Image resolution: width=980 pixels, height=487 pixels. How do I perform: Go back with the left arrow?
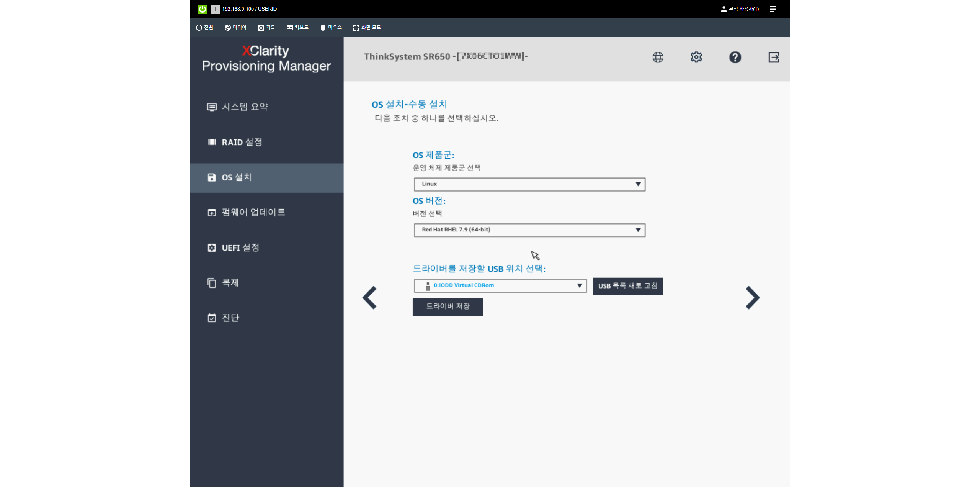click(370, 297)
